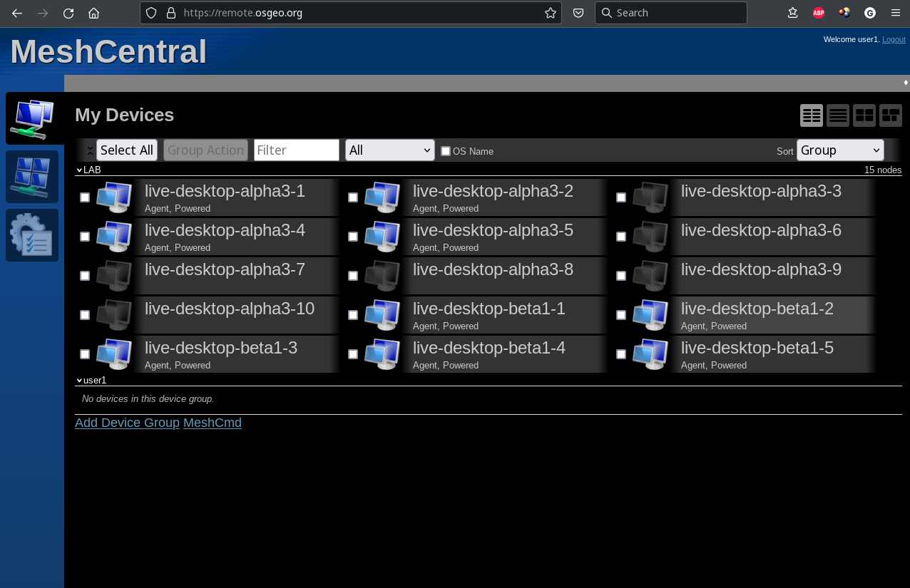Image resolution: width=910 pixels, height=588 pixels.
Task: Click the computer icon for live-desktop-alpha3-4
Action: tap(114, 237)
